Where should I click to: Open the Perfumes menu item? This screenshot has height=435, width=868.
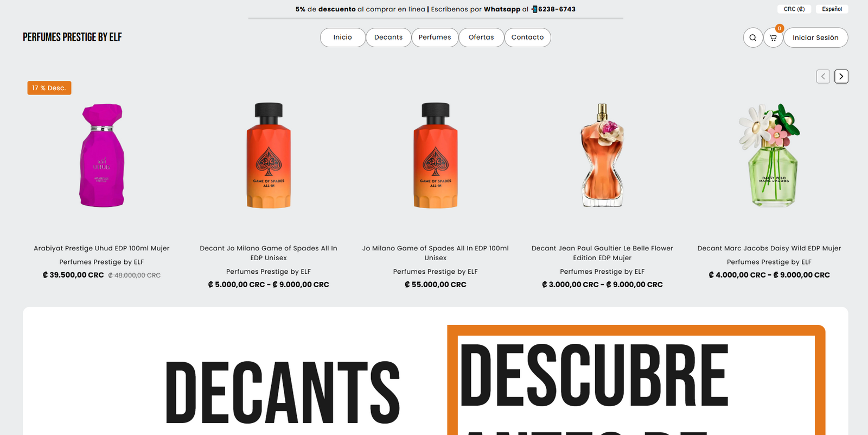pos(435,37)
